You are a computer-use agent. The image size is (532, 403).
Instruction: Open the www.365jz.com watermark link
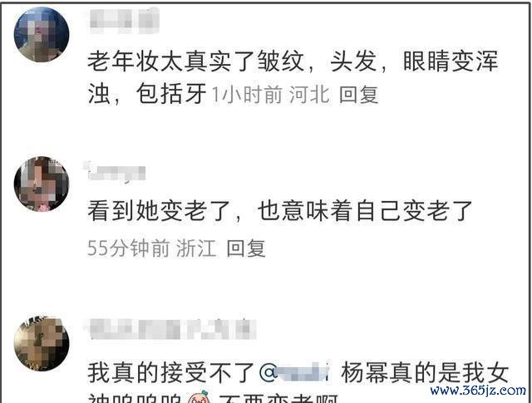478,391
